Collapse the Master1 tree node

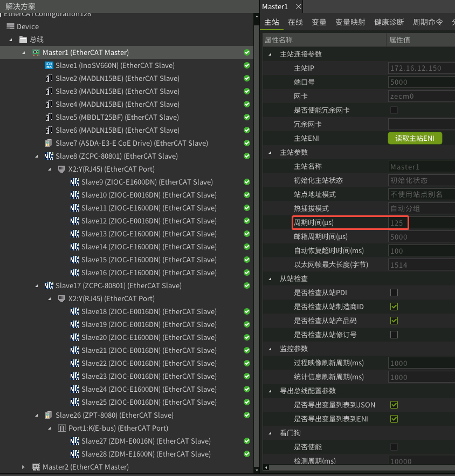(24, 52)
